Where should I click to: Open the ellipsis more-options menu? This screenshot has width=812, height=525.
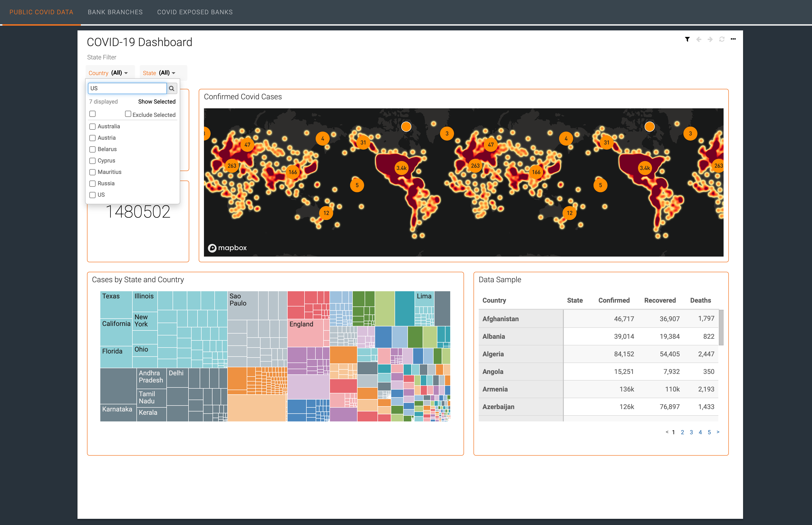point(733,39)
